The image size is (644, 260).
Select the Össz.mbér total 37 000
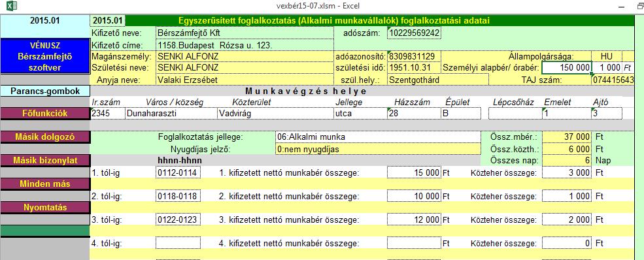567,137
